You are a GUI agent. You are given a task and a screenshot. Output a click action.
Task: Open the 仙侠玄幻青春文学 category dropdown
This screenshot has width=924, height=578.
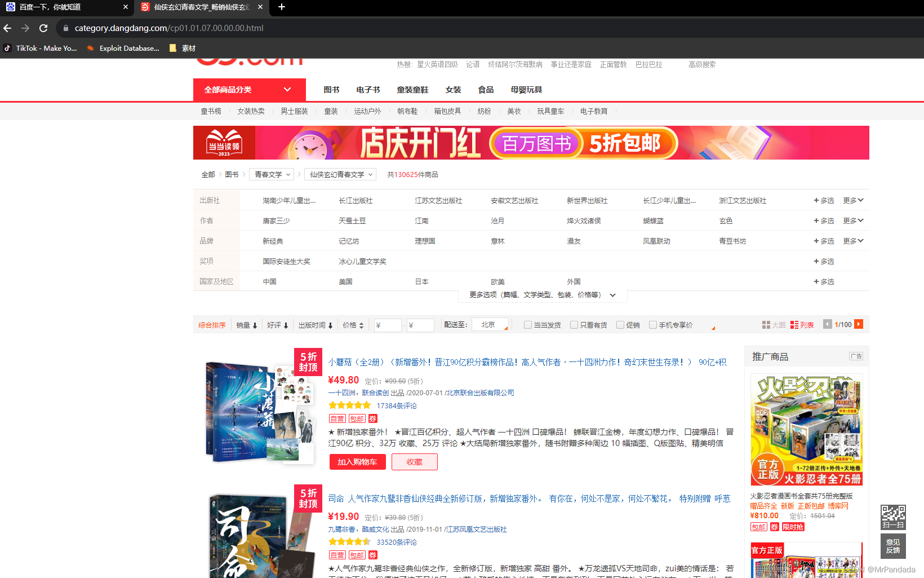click(x=340, y=175)
